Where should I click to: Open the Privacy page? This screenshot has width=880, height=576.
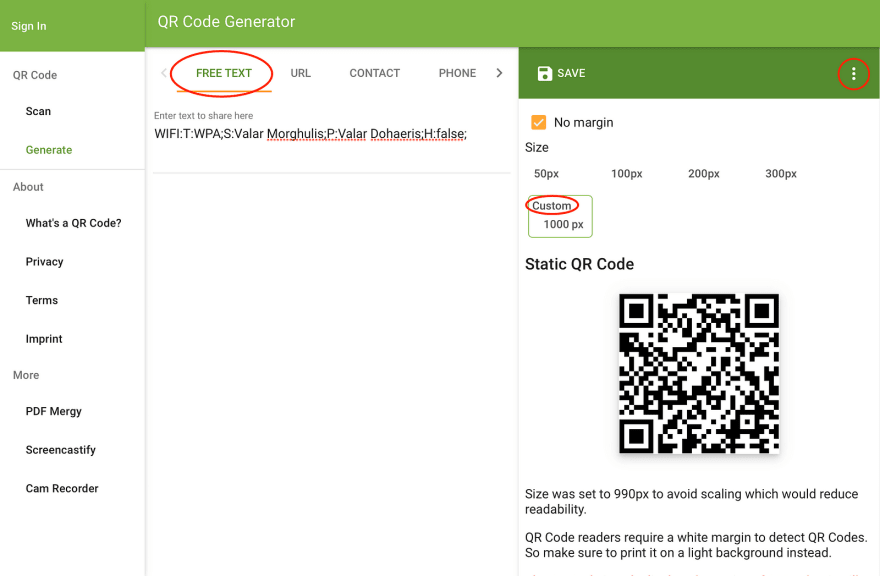point(44,262)
